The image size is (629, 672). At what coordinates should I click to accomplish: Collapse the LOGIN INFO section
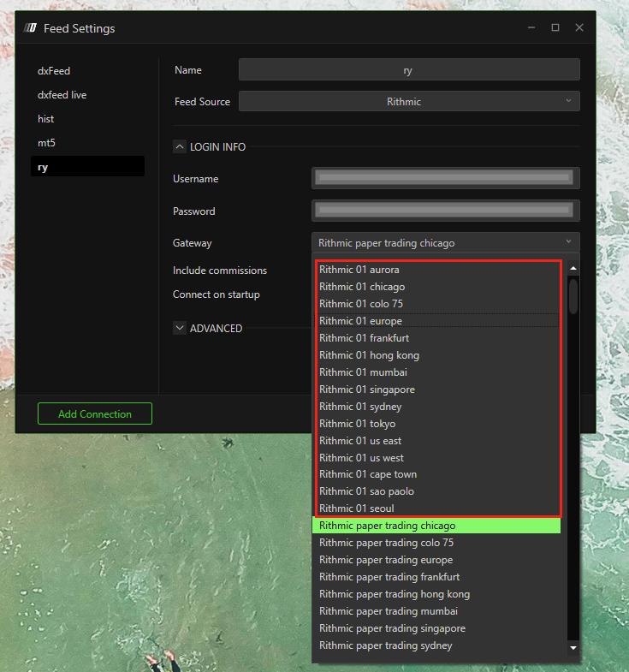pos(180,147)
